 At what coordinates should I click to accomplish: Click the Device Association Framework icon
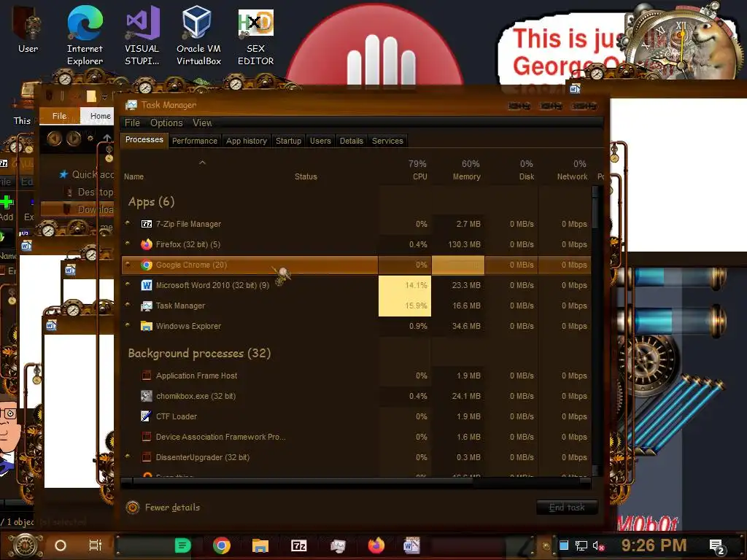pos(147,437)
